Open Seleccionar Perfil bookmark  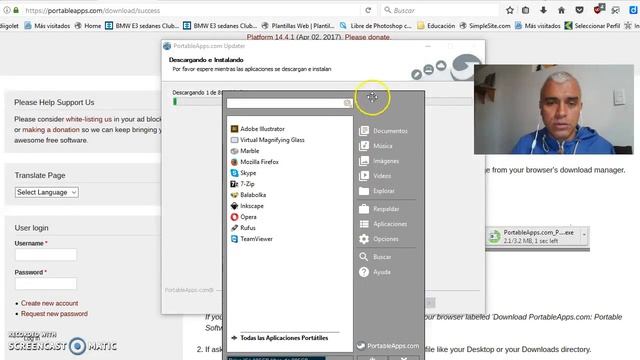(592, 26)
